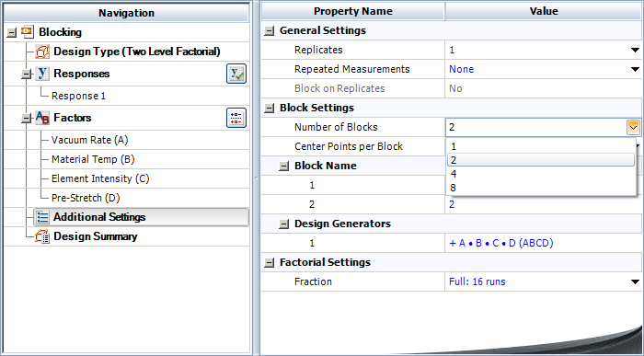Click the Center Points per Block label
This screenshot has width=644, height=356.
(349, 146)
